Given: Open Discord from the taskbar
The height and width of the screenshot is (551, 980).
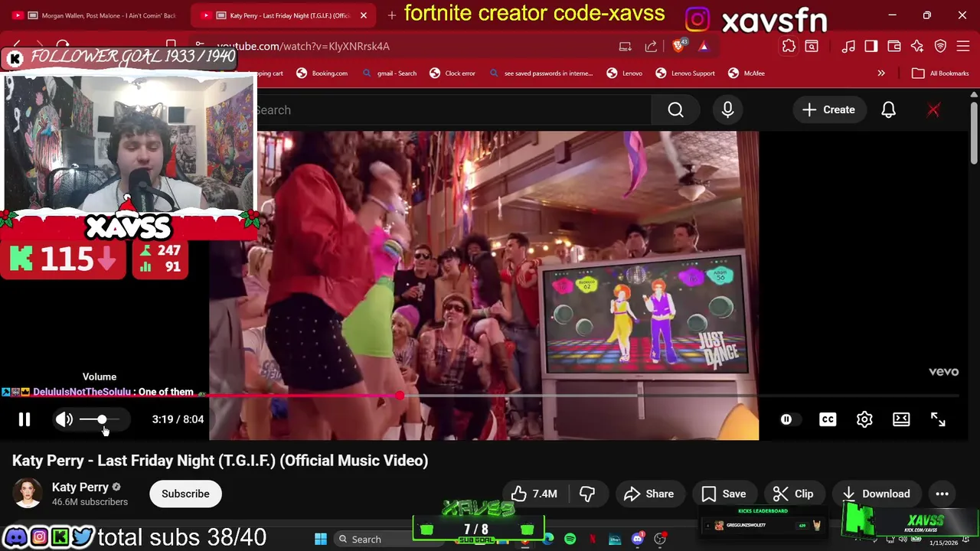Looking at the screenshot, I should 638,540.
